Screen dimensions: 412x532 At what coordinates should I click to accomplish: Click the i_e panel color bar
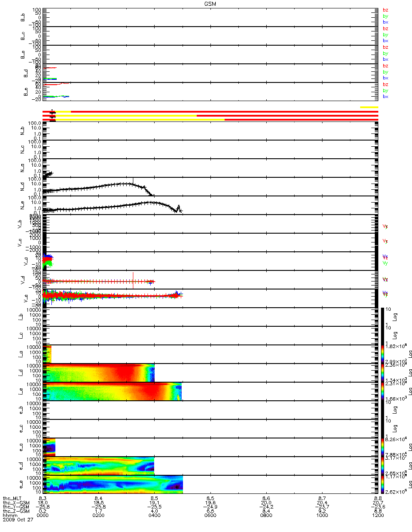(383, 391)
